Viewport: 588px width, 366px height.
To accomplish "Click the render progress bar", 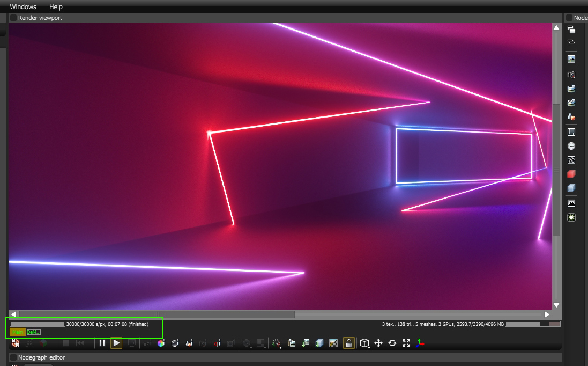I will click(x=38, y=324).
